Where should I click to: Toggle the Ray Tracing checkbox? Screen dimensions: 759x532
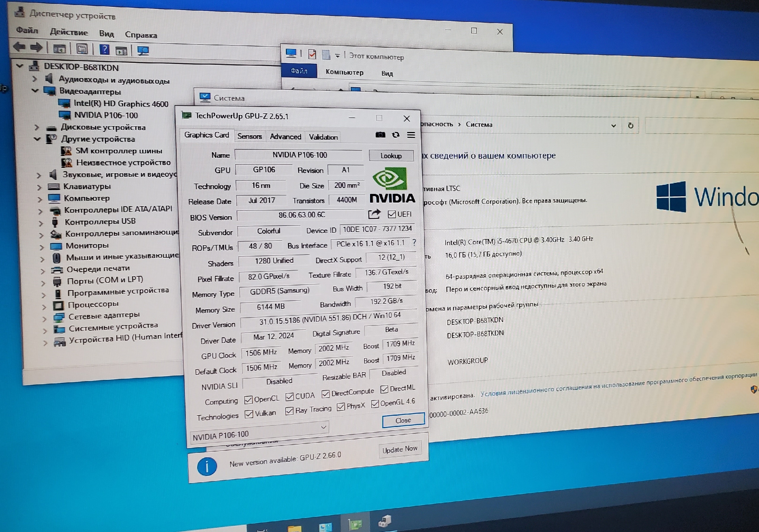click(289, 411)
